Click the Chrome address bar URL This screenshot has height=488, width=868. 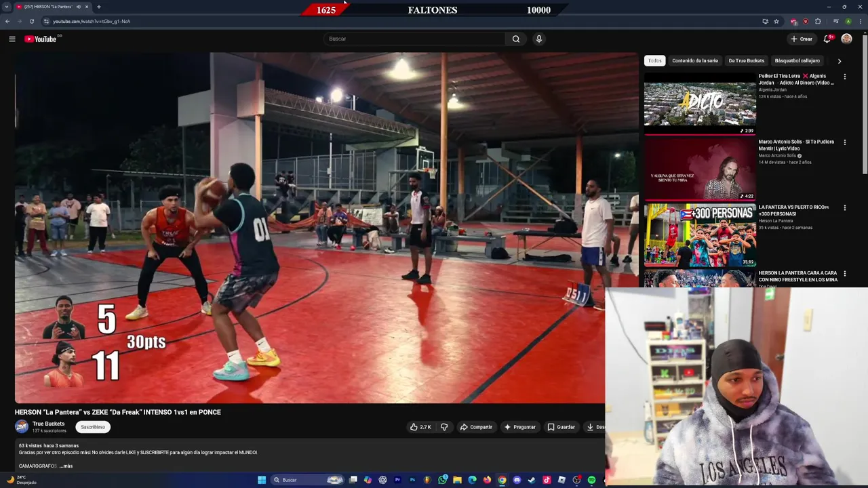pos(92,21)
